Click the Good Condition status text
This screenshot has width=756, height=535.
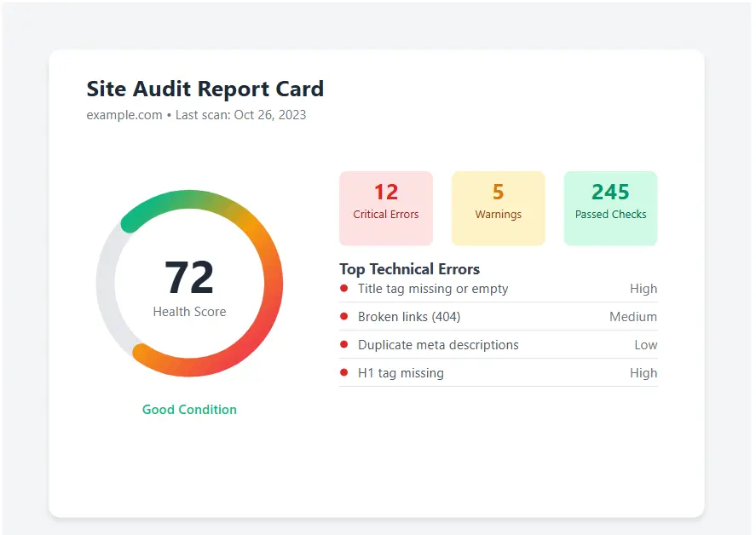pyautogui.click(x=189, y=410)
